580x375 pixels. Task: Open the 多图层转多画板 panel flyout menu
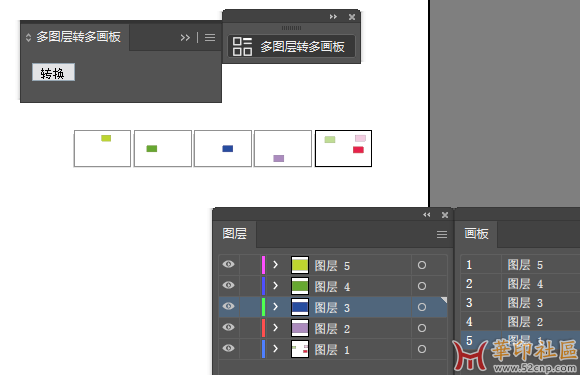210,37
